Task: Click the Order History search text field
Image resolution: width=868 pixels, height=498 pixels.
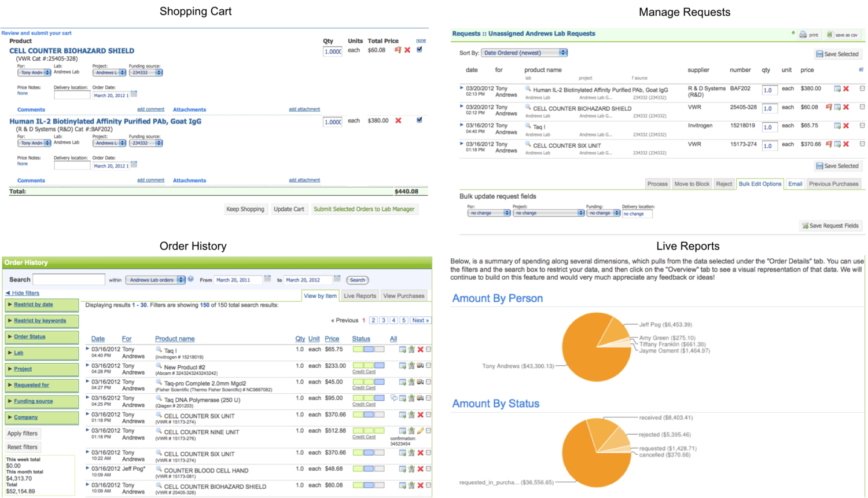Action: tap(69, 280)
